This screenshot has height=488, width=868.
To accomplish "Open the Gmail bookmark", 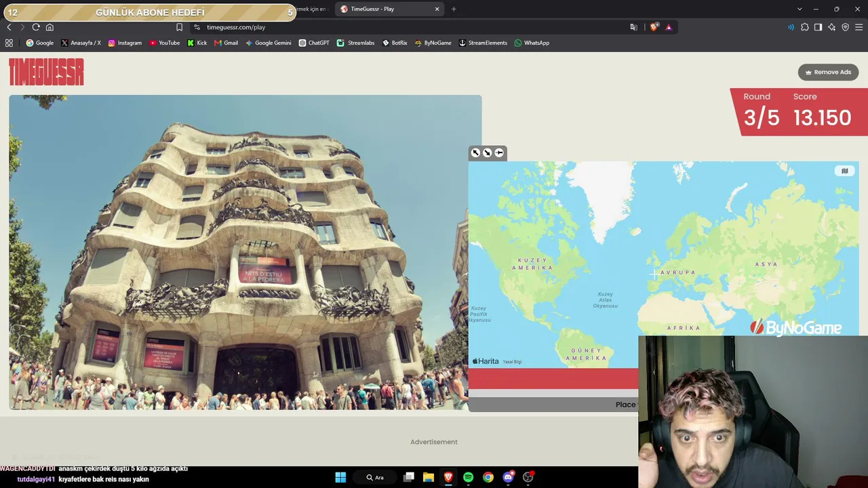I will [226, 43].
